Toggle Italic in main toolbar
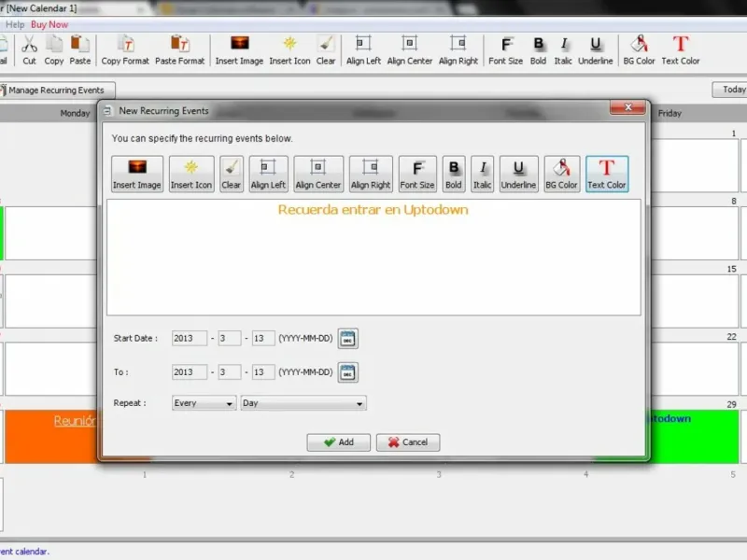The width and height of the screenshot is (747, 560). [x=563, y=50]
